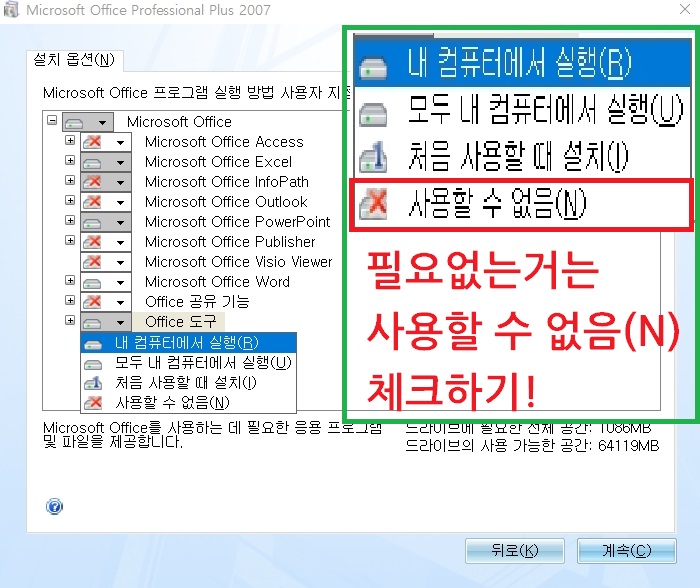
Task: Expand the Office 공유 기능 node
Action: click(70, 300)
